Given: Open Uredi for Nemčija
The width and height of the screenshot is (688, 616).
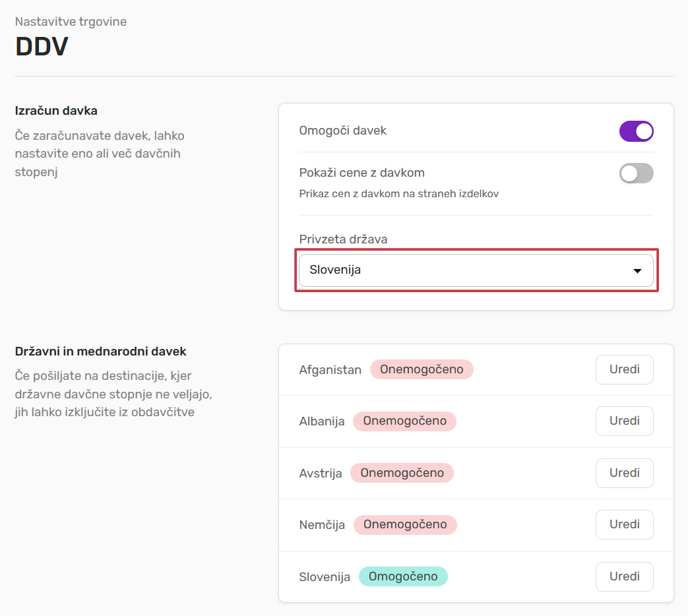Looking at the screenshot, I should tap(624, 524).
